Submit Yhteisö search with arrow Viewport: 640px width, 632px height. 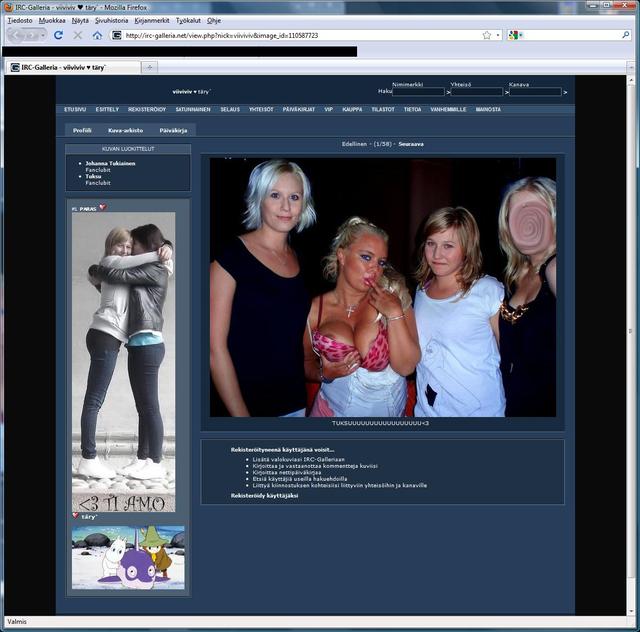[x=507, y=92]
